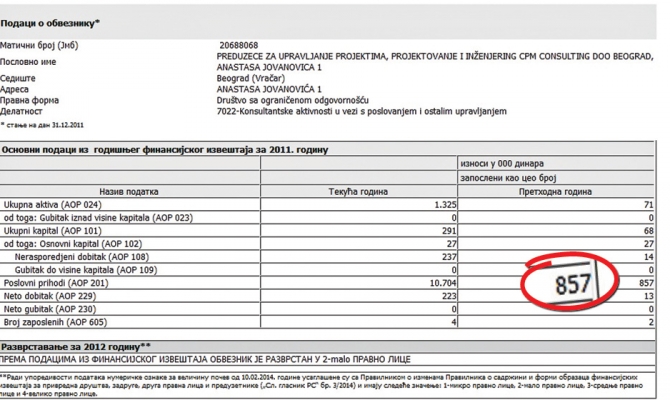Select the Broj zaposlenih (AOP 605) label
The height and width of the screenshot is (400, 670).
point(57,323)
